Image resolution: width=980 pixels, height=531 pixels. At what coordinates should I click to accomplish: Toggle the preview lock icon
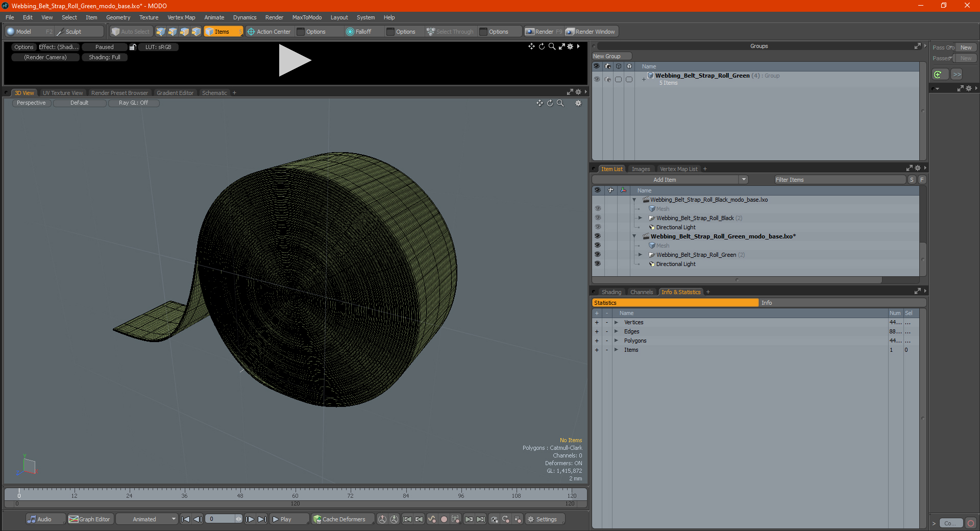point(133,47)
